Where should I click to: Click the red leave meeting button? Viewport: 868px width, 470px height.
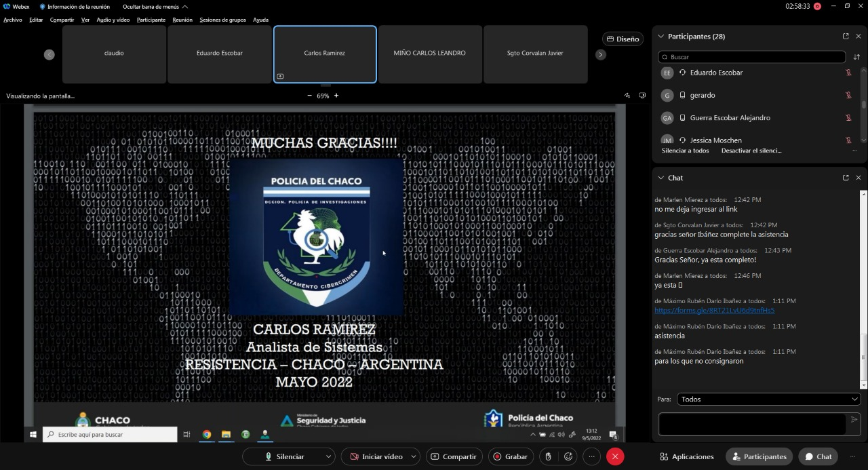[615, 456]
